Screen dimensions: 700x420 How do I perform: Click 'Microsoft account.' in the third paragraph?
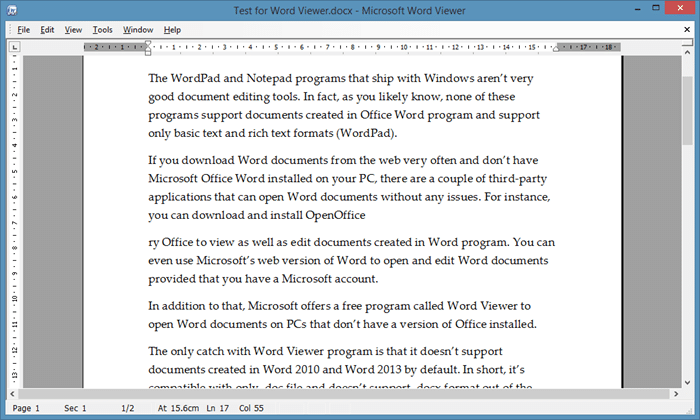click(330, 279)
